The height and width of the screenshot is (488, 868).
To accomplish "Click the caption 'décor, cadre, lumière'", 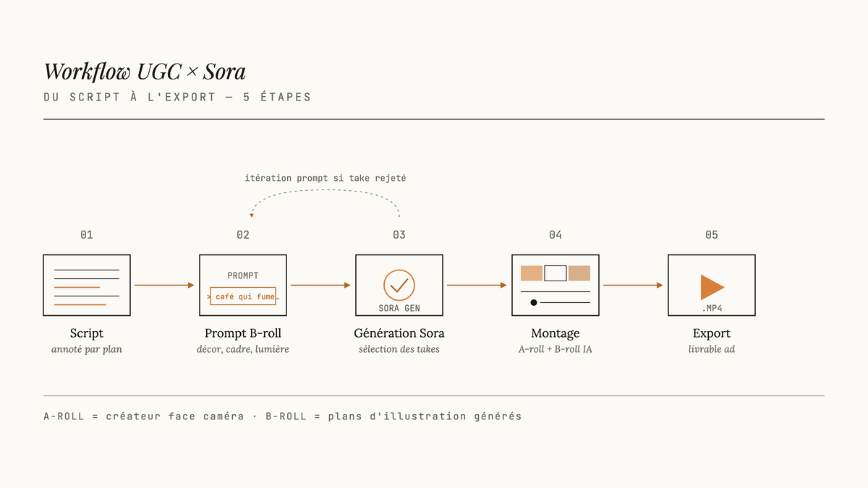I will (243, 349).
